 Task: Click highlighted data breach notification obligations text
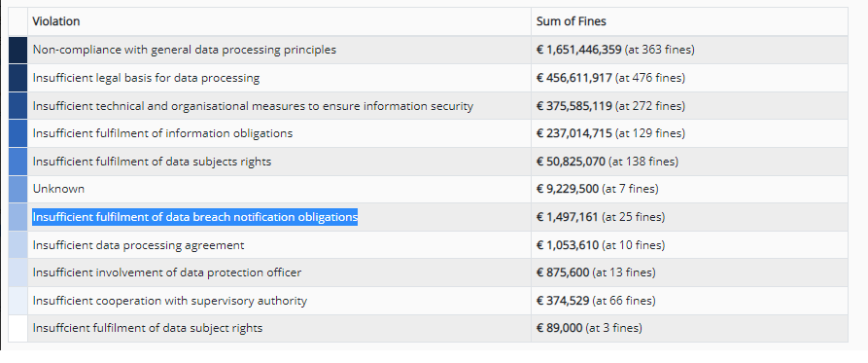(x=194, y=217)
